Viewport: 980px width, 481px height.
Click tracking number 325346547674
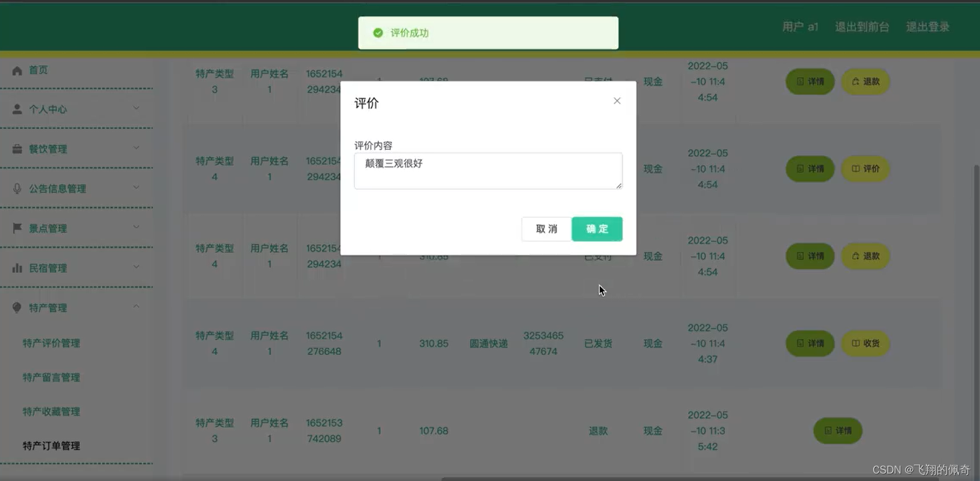coord(543,343)
